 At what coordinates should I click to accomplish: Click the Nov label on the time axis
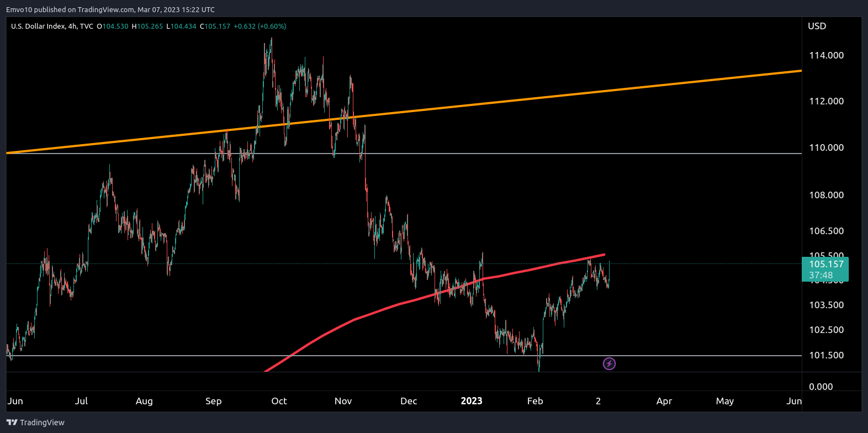pyautogui.click(x=343, y=401)
